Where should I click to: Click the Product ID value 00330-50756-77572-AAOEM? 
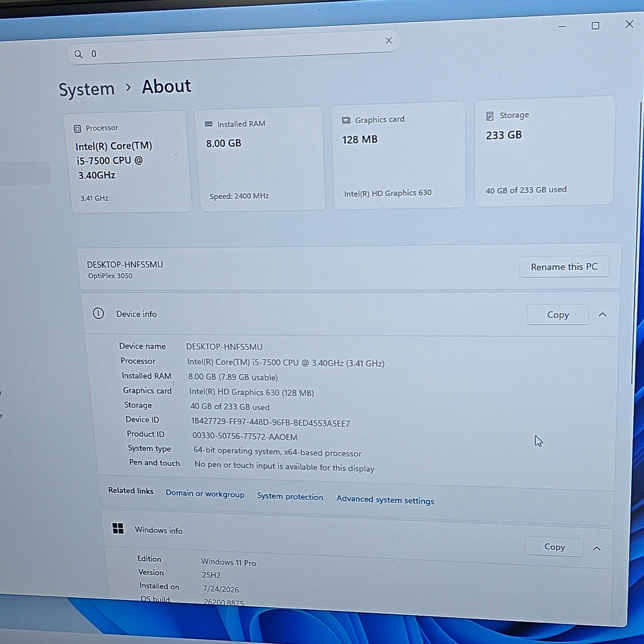[245, 437]
